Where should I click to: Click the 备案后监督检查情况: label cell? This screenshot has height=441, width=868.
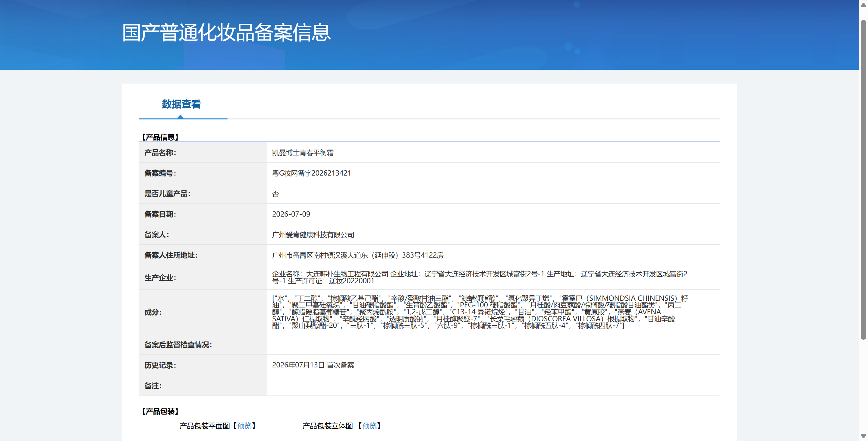pos(203,344)
